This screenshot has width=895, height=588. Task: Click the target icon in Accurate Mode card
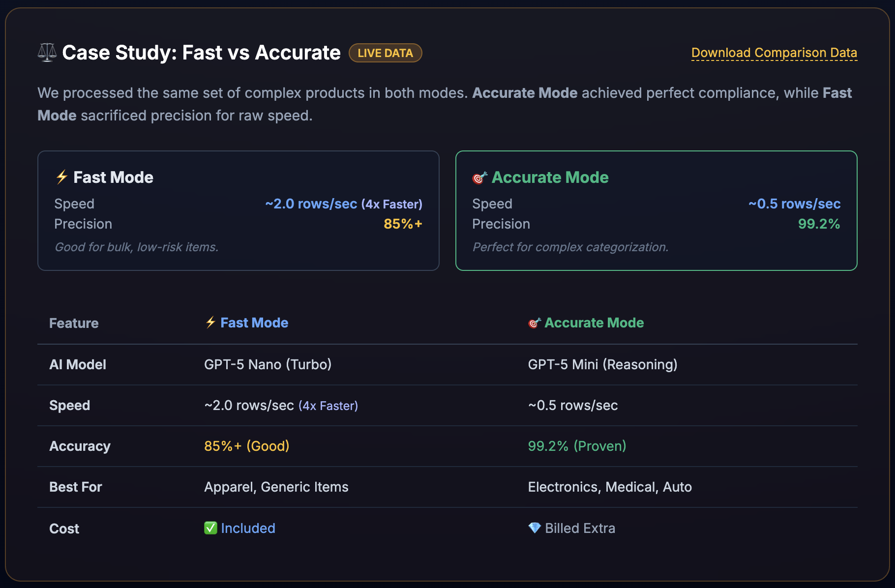479,177
